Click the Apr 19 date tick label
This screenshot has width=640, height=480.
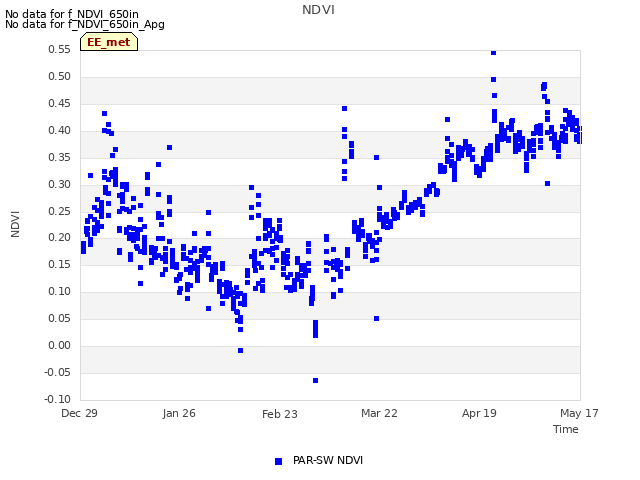(x=479, y=413)
